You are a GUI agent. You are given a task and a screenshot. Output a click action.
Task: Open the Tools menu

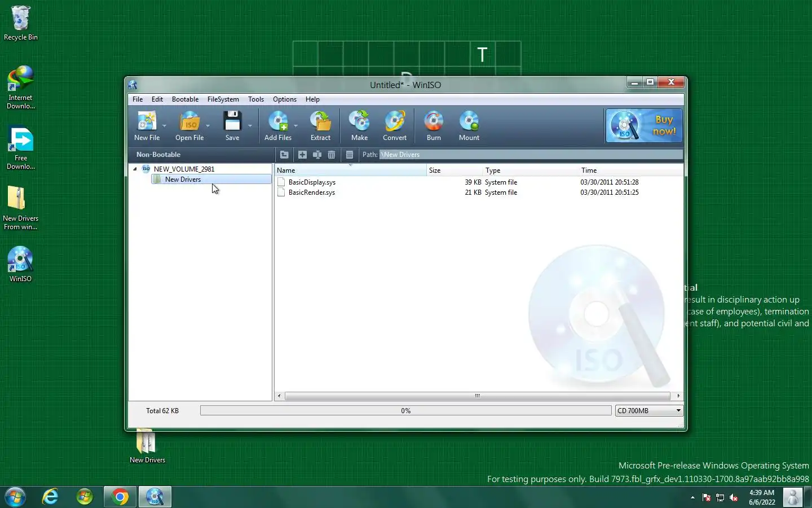(256, 99)
